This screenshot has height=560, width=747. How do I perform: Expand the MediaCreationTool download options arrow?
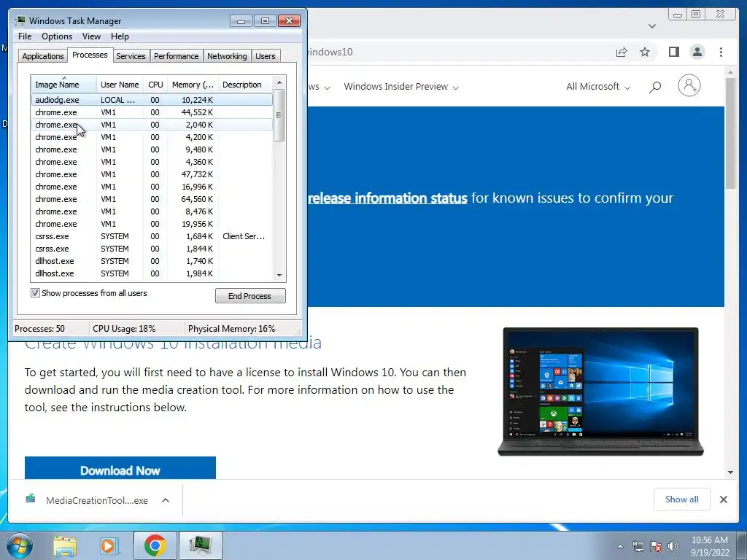(166, 500)
